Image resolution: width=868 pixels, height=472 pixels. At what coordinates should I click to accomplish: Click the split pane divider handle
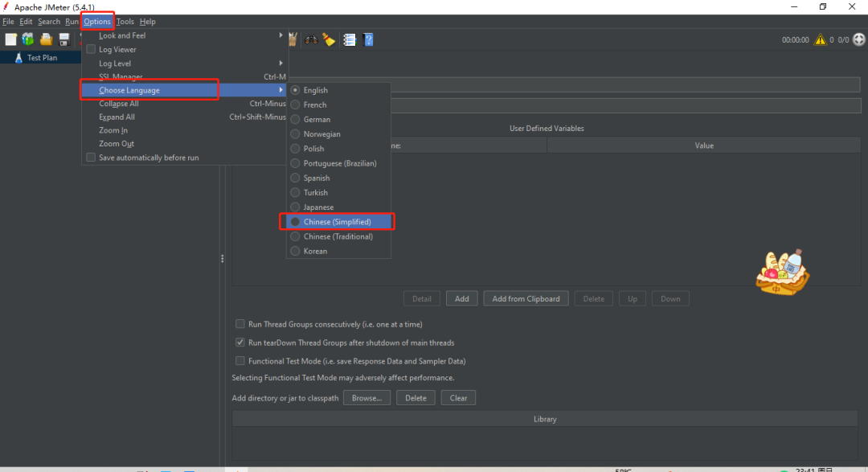point(223,259)
